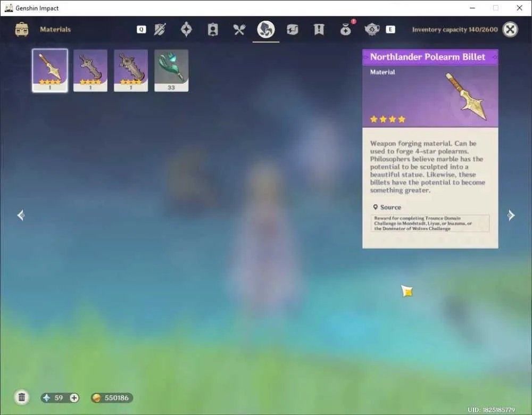This screenshot has height=415, width=532.
Task: Switch to the Food tab
Action: tap(239, 29)
